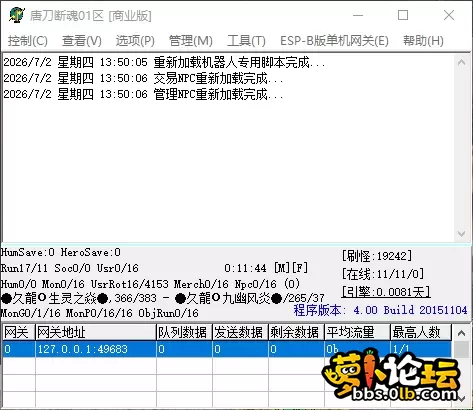Click the 剩余数据 column header

tap(296, 332)
